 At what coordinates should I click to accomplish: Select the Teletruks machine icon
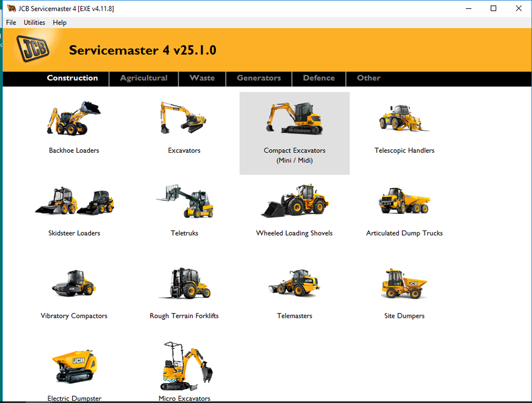point(184,201)
